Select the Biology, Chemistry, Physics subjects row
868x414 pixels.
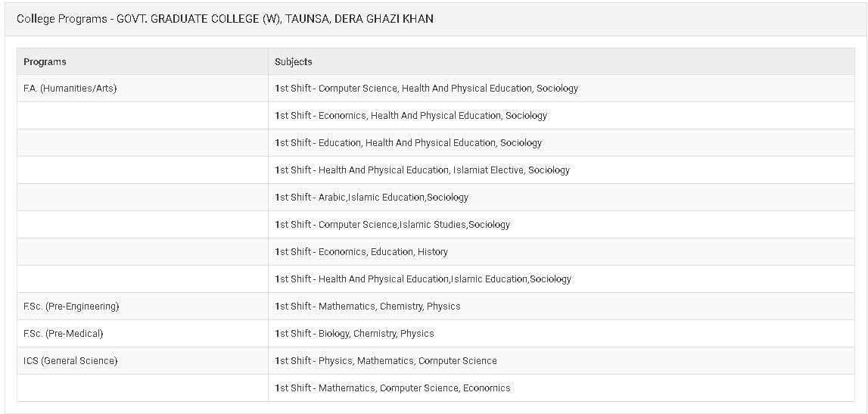tap(354, 334)
